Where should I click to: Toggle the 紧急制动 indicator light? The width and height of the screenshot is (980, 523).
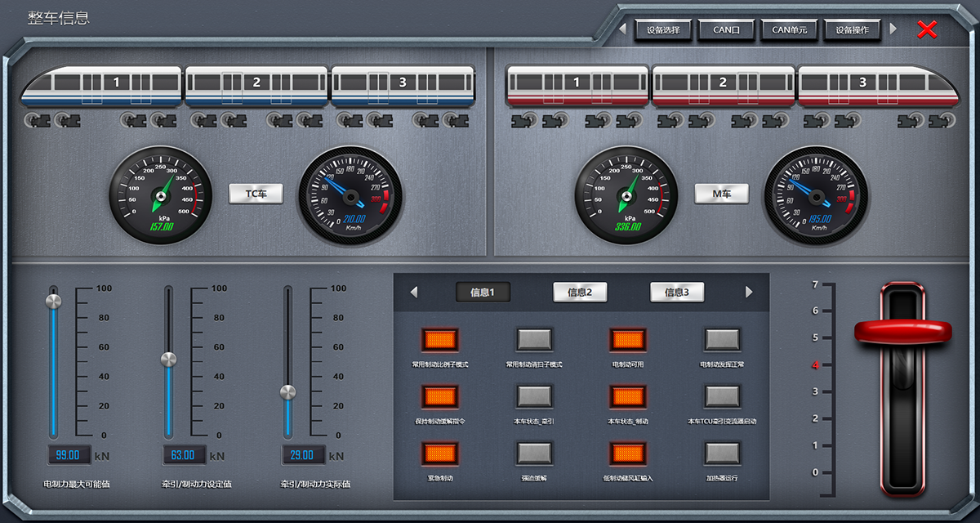coord(440,454)
